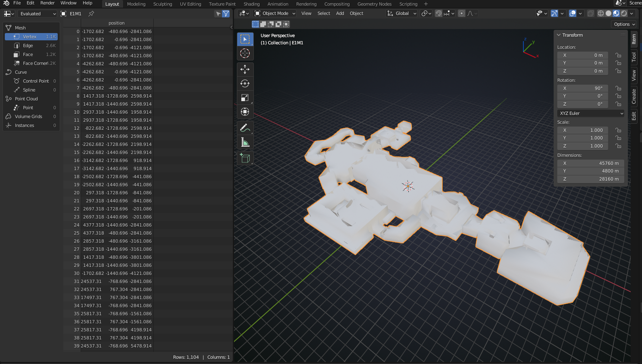This screenshot has width=642, height=364.
Task: Open the View sidebar tab
Action: 634,75
